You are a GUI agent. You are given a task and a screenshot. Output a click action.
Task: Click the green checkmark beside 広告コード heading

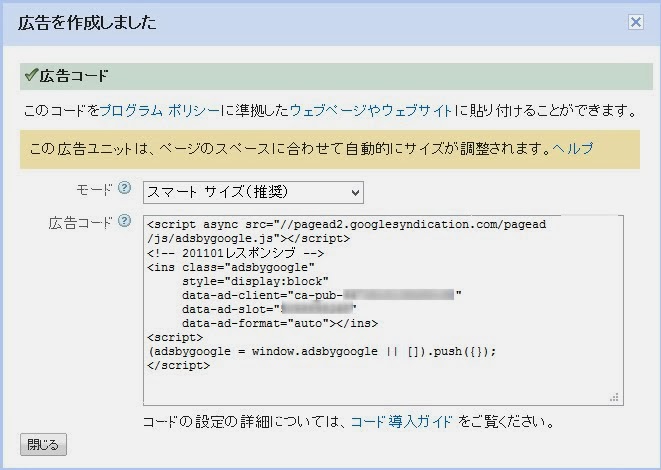click(x=31, y=75)
